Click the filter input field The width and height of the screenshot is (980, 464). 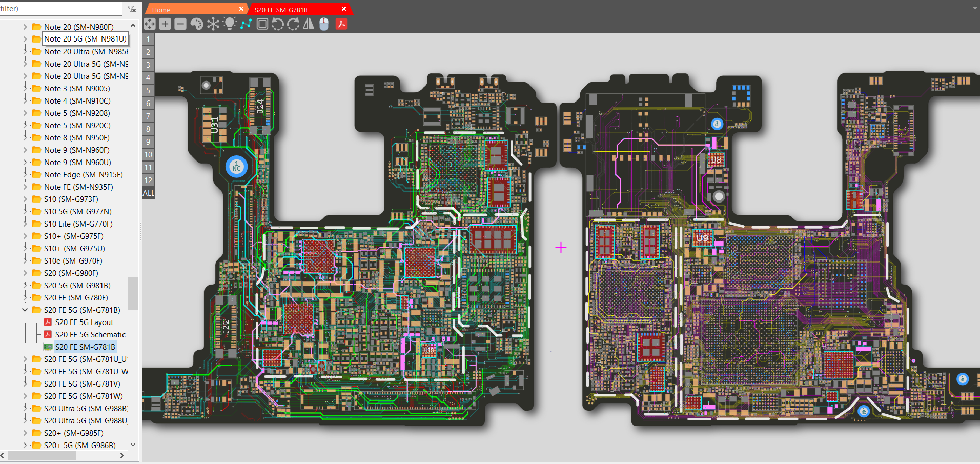(60, 9)
